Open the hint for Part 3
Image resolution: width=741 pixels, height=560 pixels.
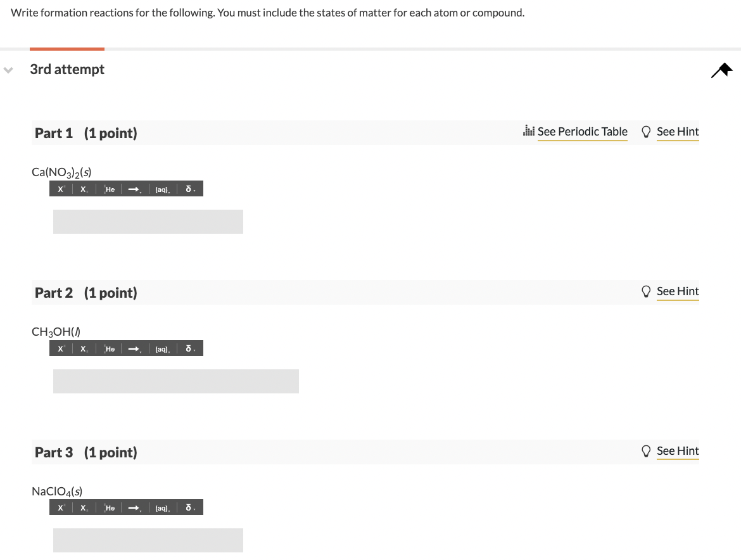coord(678,450)
